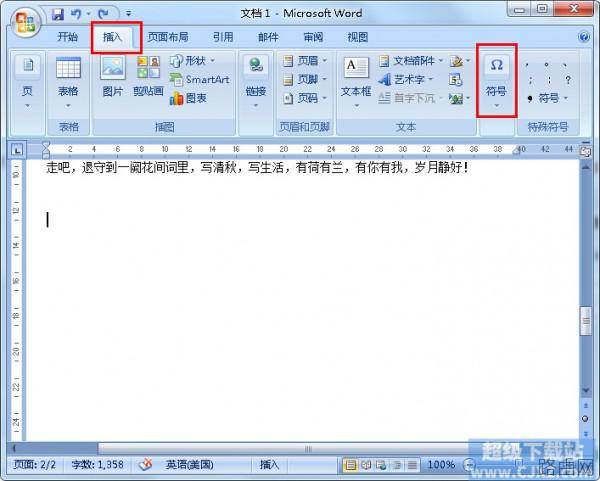Switch to Outline view
The height and width of the screenshot is (481, 600).
click(x=397, y=465)
